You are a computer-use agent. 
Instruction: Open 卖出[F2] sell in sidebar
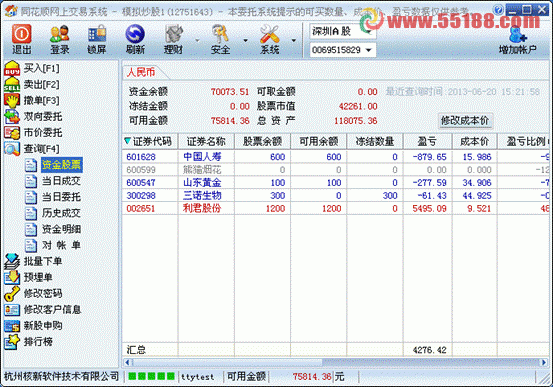(x=32, y=84)
